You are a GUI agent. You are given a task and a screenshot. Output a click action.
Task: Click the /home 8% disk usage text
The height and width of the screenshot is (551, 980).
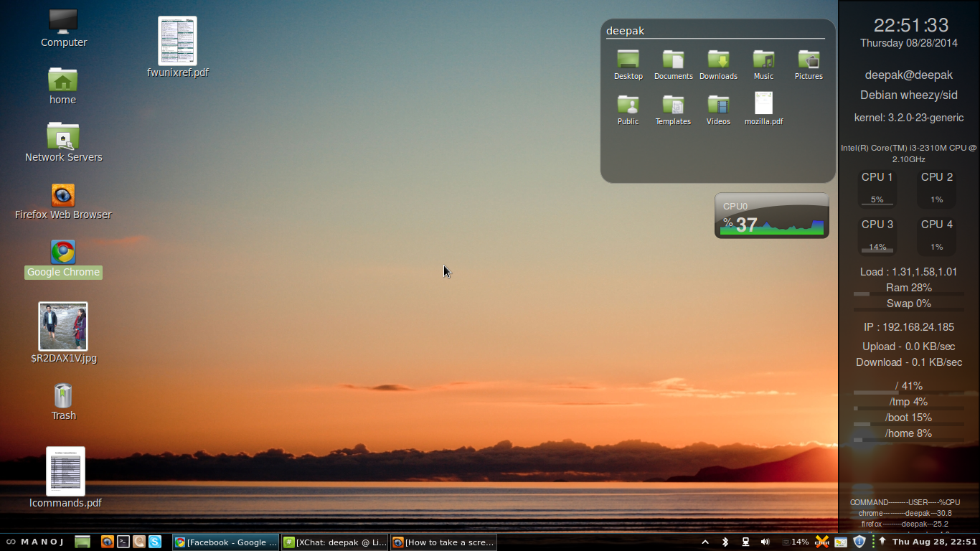[909, 433]
